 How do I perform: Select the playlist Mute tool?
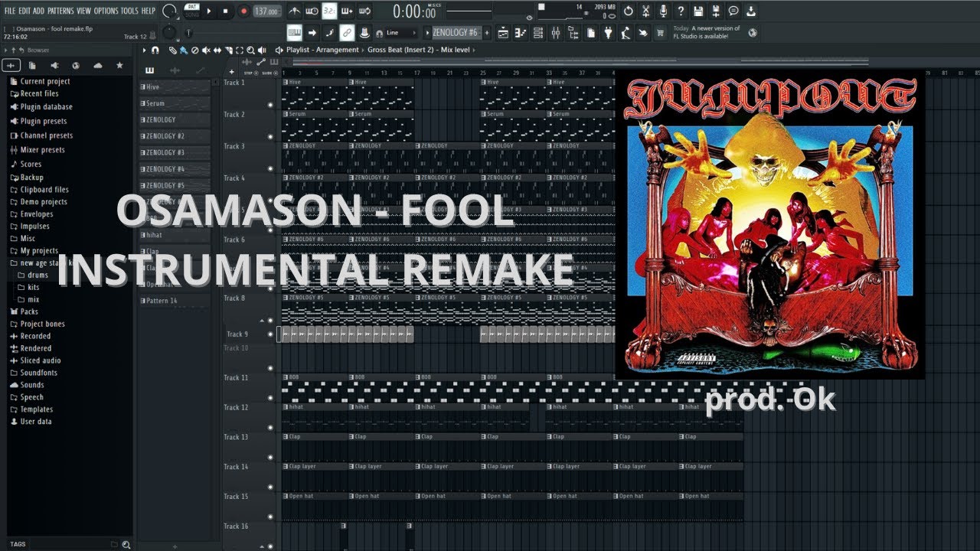click(207, 50)
